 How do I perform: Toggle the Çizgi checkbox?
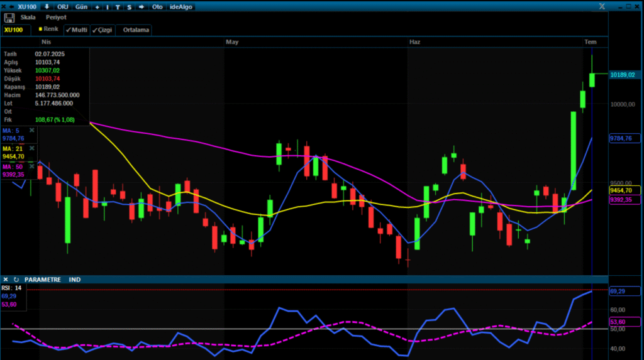click(x=103, y=30)
